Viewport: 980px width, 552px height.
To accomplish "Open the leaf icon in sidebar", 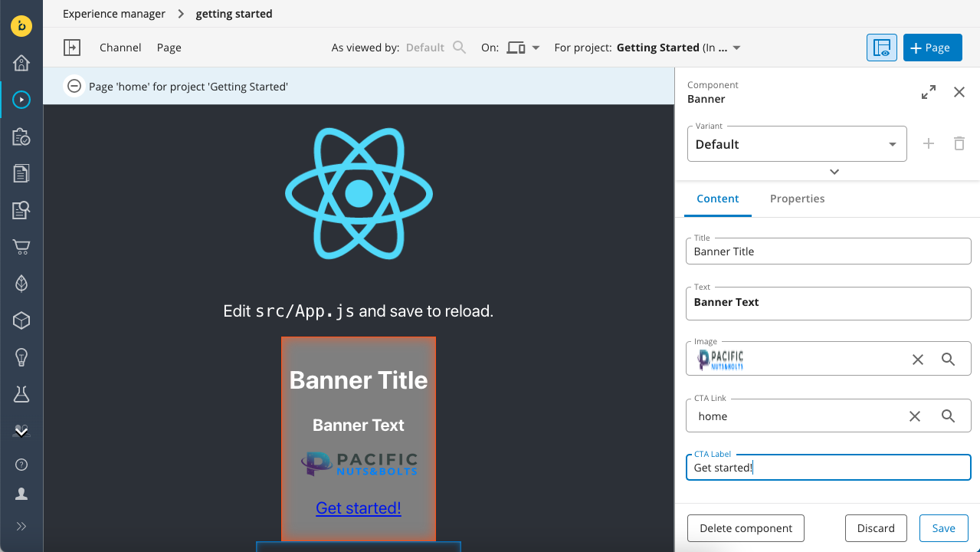I will 21,284.
